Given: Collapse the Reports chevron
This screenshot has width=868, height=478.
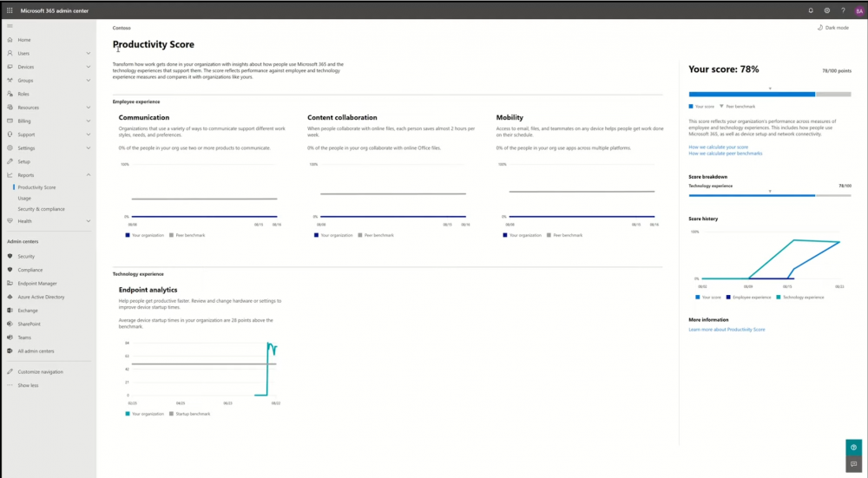Looking at the screenshot, I should (88, 175).
